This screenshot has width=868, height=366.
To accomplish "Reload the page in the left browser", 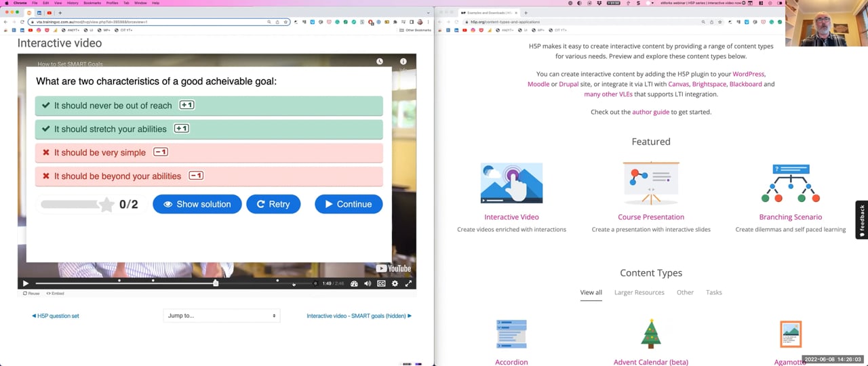I will point(22,22).
